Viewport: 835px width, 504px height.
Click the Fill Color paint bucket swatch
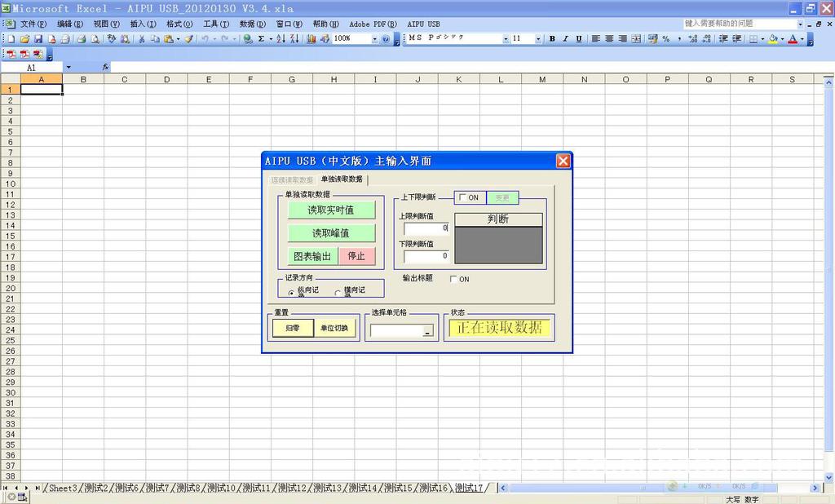pos(773,39)
